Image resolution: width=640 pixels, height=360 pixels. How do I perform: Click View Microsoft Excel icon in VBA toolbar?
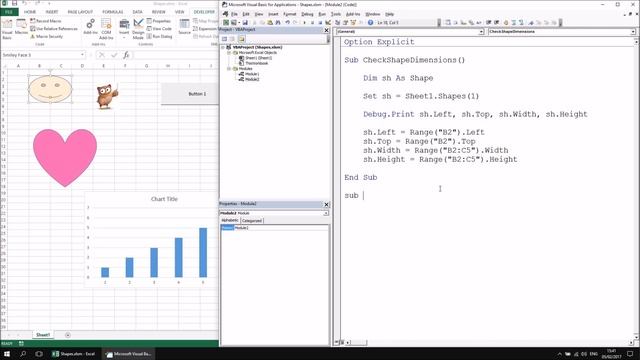click(x=226, y=22)
